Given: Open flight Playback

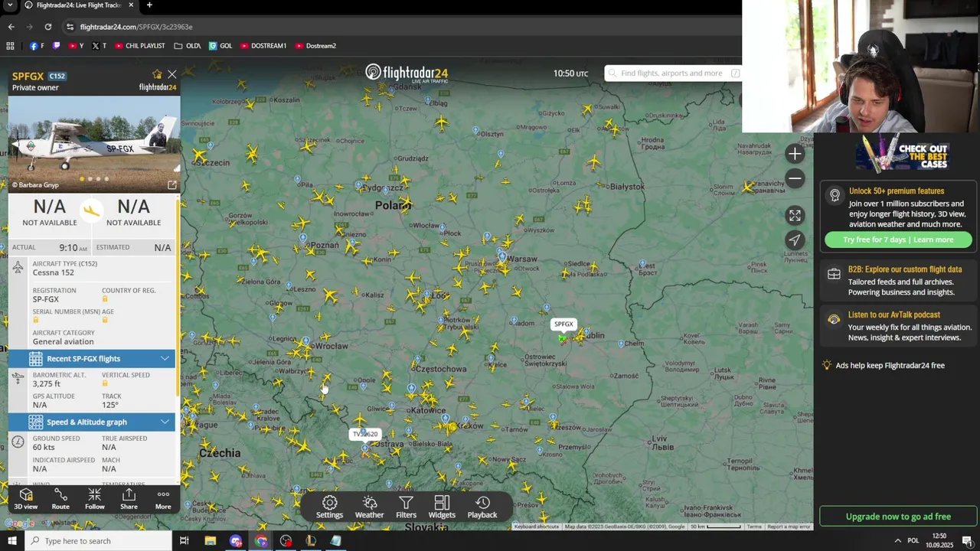Looking at the screenshot, I should click(482, 507).
